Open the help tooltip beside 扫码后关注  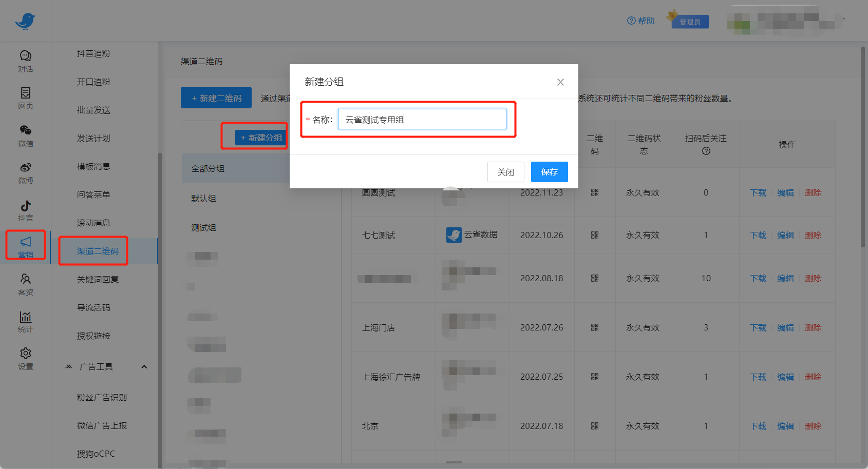(706, 151)
